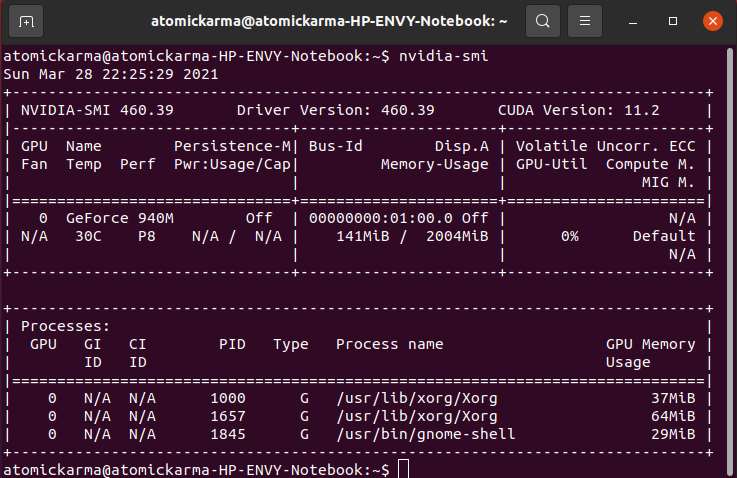Click the CUDA Version 11.2 text
The height and width of the screenshot is (478, 737).
click(x=582, y=109)
